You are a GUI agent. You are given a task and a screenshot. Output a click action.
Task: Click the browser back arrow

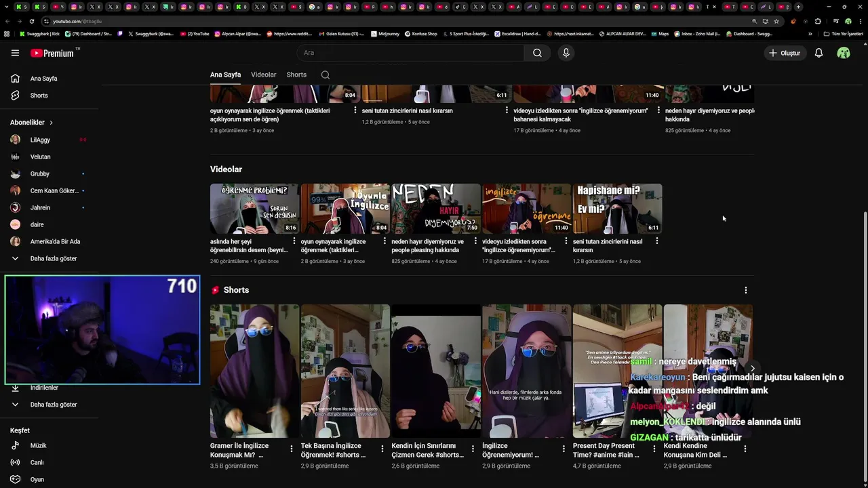8,21
